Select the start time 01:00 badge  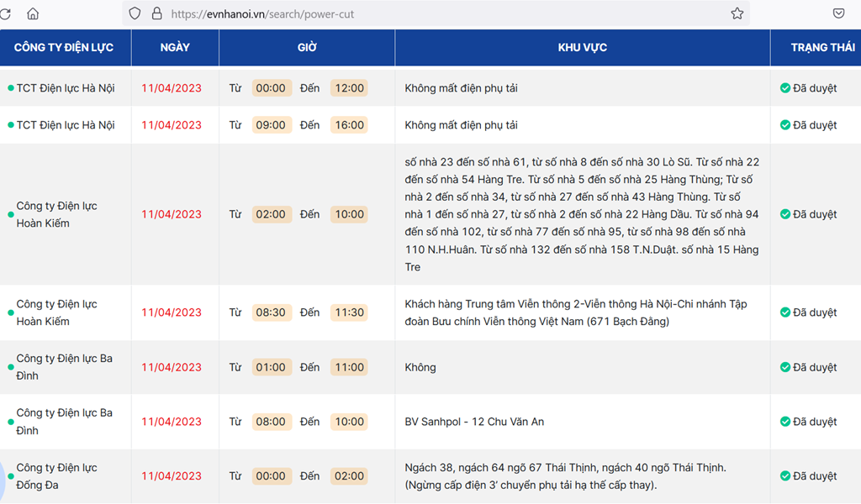(272, 367)
